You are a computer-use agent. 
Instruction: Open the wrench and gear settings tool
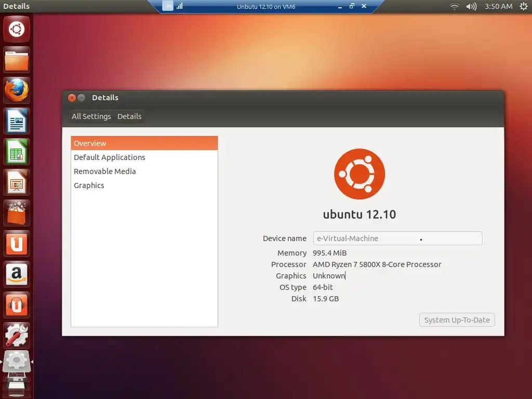pyautogui.click(x=17, y=336)
